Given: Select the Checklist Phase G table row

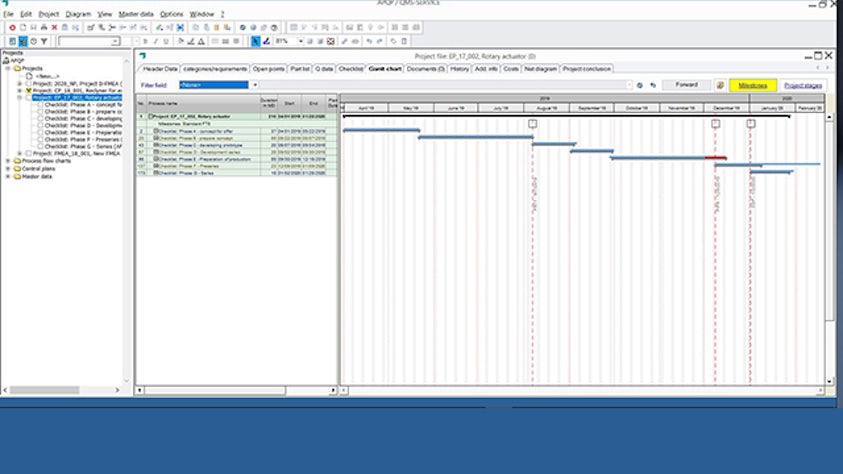Looking at the screenshot, I should click(237, 173).
